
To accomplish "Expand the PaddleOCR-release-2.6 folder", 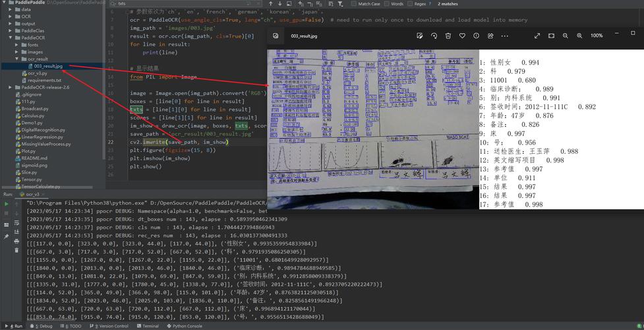I will [10, 87].
